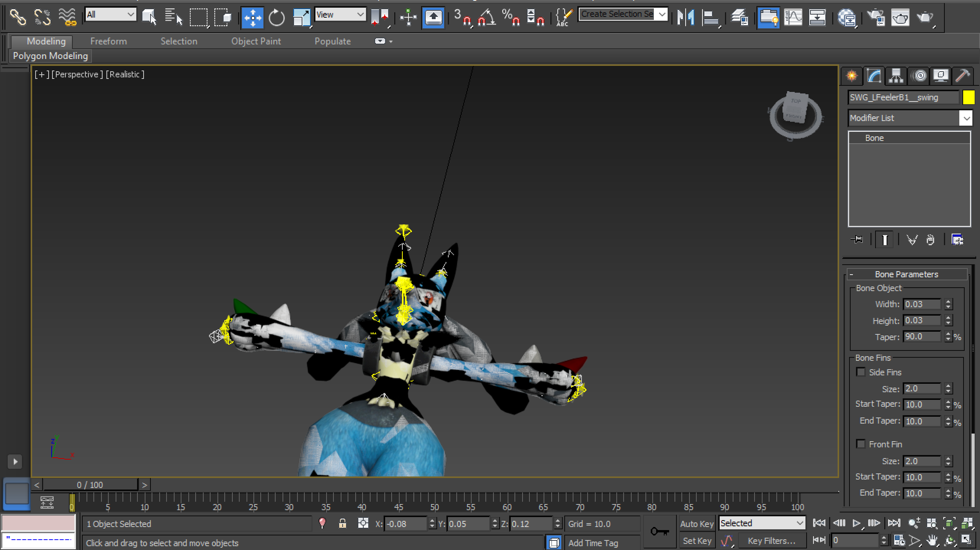Click Auto Key button
The width and height of the screenshot is (980, 550).
(697, 524)
